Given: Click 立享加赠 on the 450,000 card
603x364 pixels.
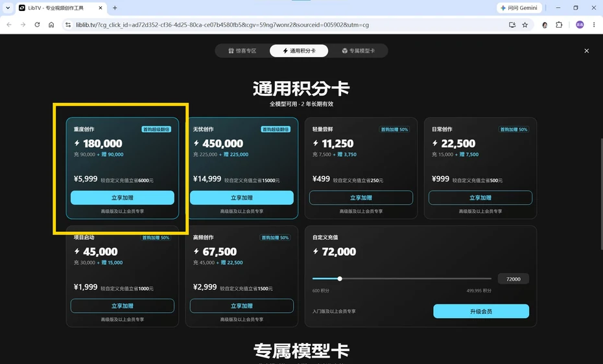Looking at the screenshot, I should coord(241,198).
